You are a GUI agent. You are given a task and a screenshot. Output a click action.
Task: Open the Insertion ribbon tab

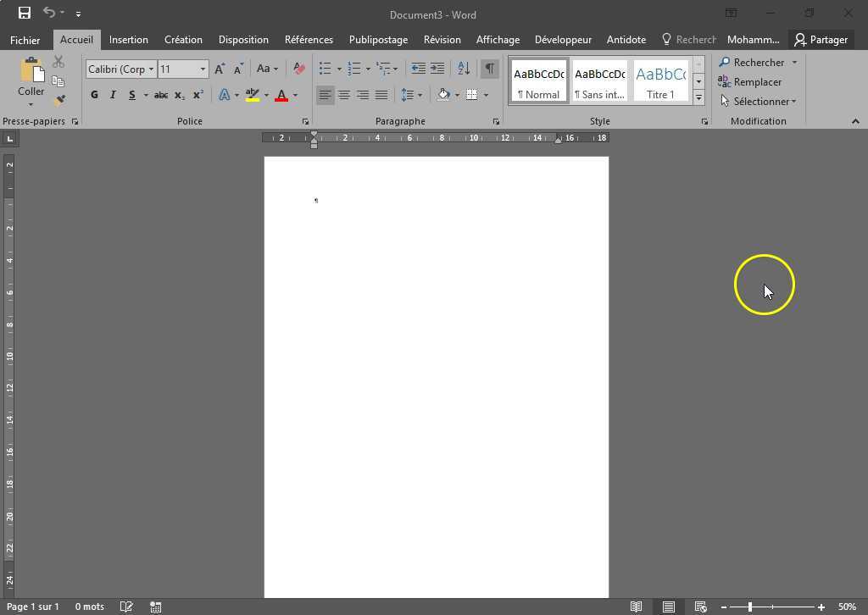coord(128,40)
